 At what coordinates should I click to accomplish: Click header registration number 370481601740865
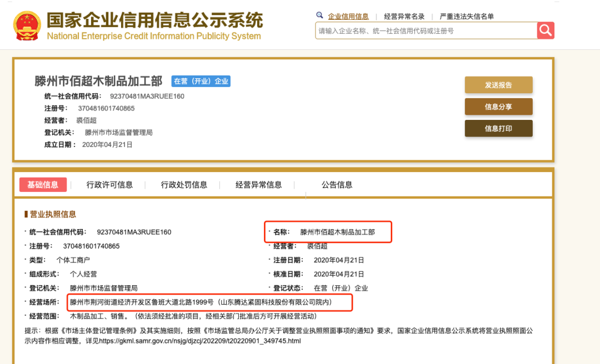pos(106,108)
